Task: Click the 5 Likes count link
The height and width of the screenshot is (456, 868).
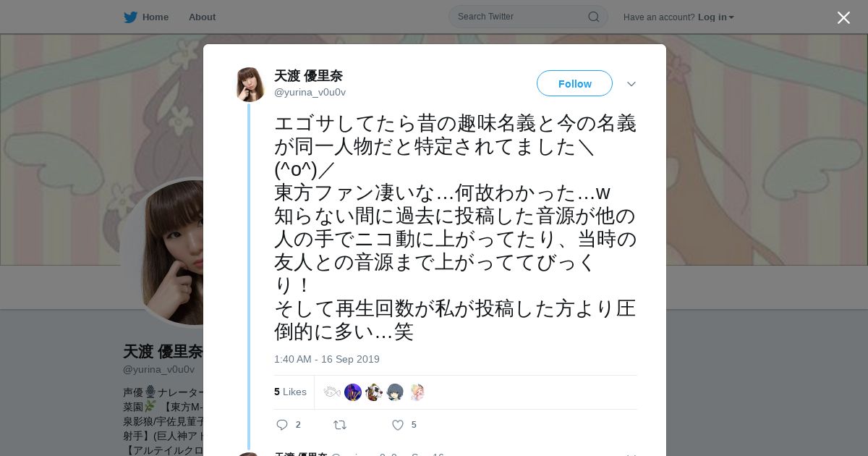Action: pos(290,392)
